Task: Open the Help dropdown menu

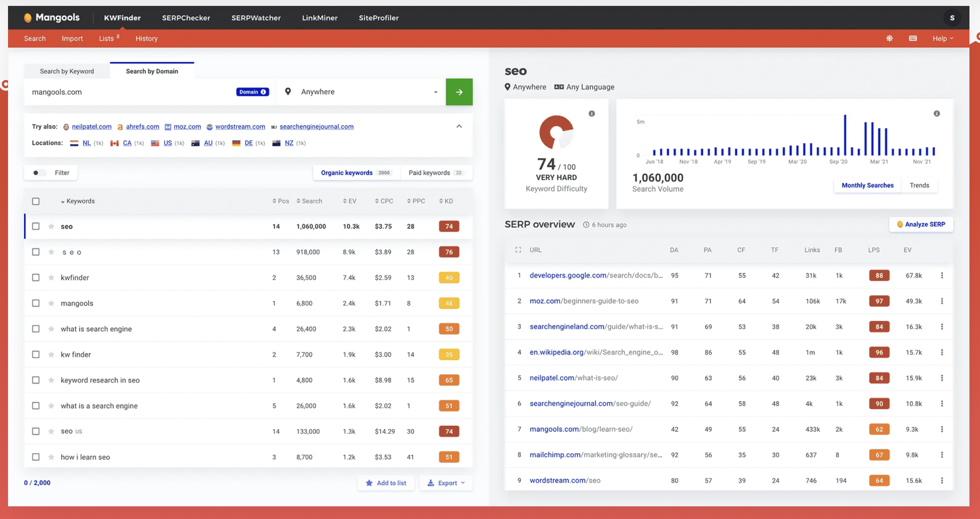Action: click(x=942, y=38)
